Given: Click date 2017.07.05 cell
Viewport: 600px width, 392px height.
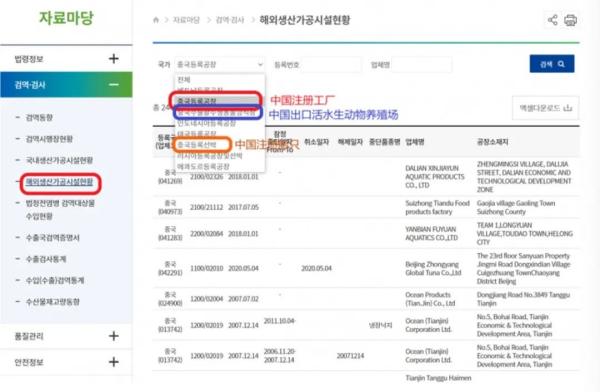Looking at the screenshot, I should point(243,207).
